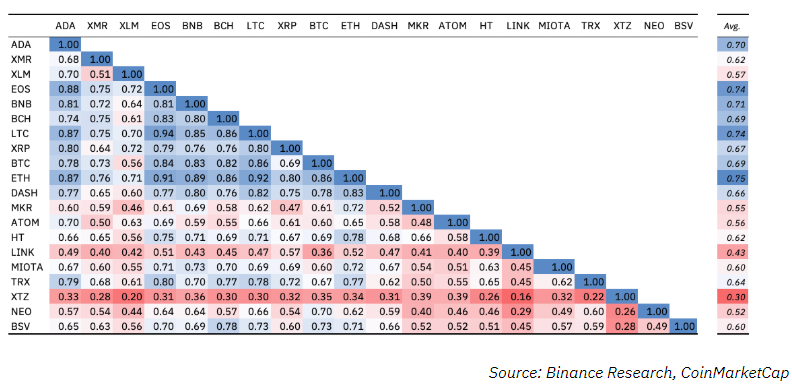Screen dimensions: 792x385
Task: Click the DASH column header
Action: pos(384,26)
